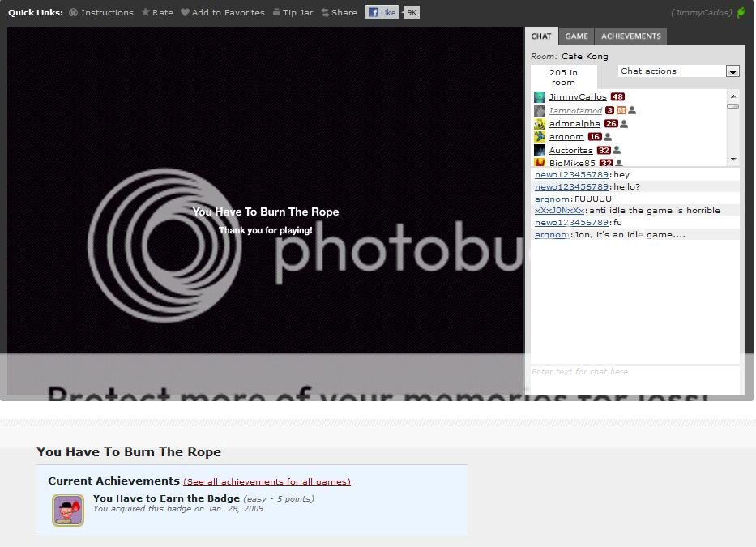Click user list scroll up arrow
The width and height of the screenshot is (756, 547).
pos(733,96)
